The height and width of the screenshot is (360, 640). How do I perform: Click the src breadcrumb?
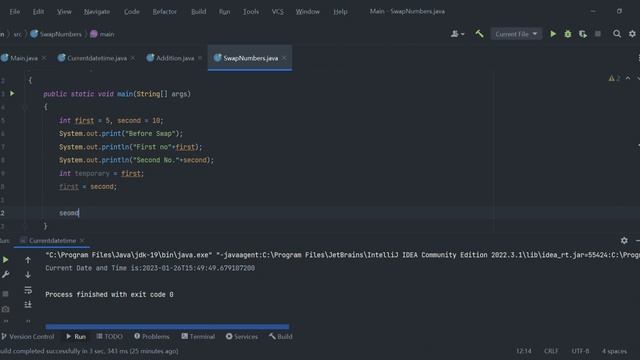click(18, 34)
